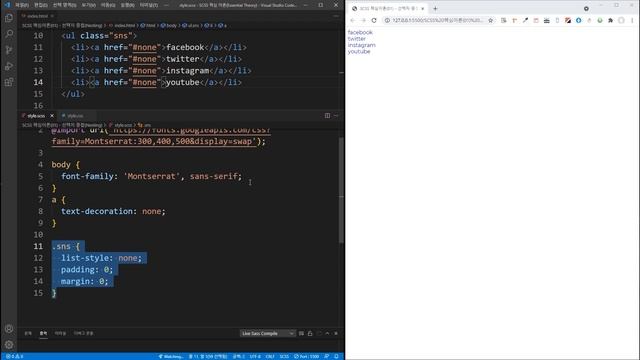Click the ul.sns breadcrumb in index.html
Viewport: 640px width, 360px height.
(190, 25)
